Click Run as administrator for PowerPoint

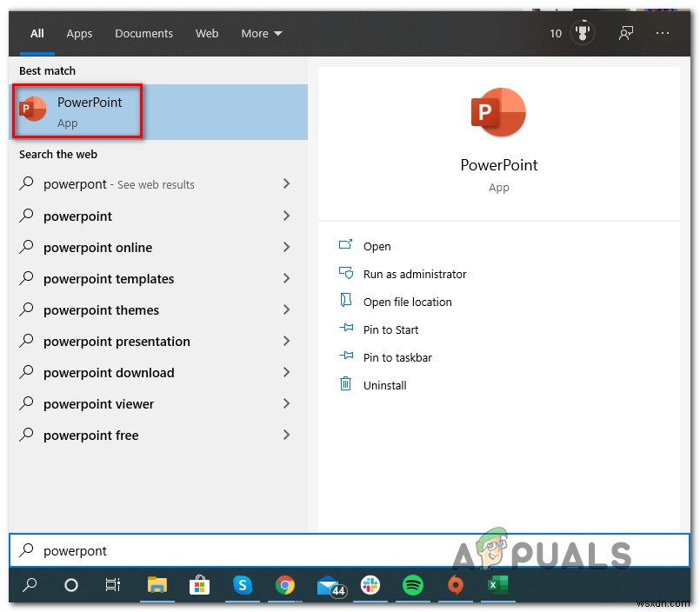pos(413,273)
